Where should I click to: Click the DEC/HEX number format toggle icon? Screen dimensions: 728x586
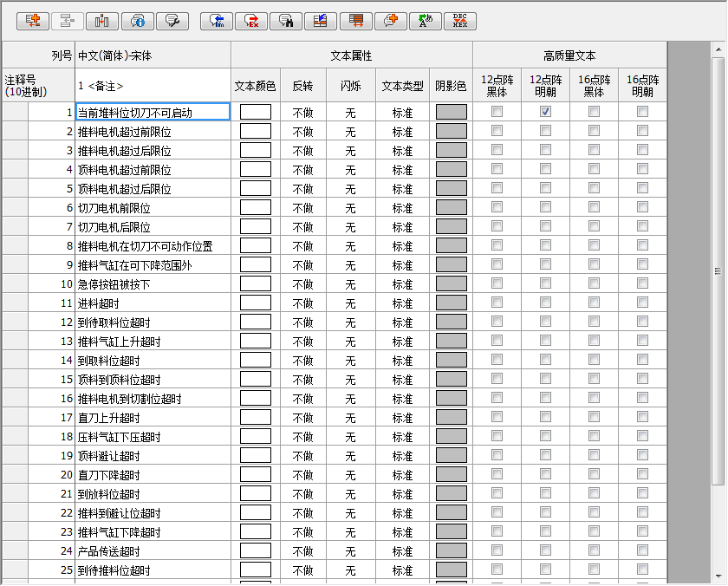tap(460, 21)
